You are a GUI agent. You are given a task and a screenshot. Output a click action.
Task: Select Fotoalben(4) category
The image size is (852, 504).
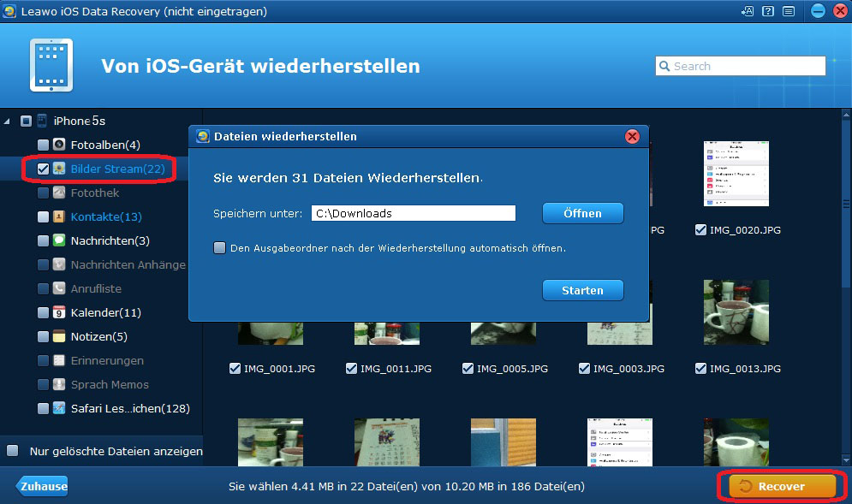105,145
